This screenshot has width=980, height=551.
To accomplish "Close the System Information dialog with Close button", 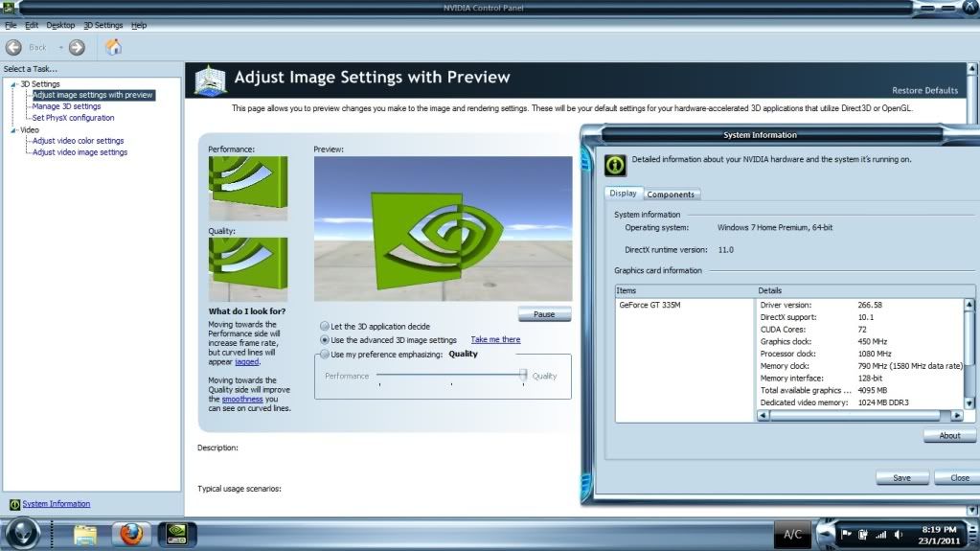I will tap(959, 478).
